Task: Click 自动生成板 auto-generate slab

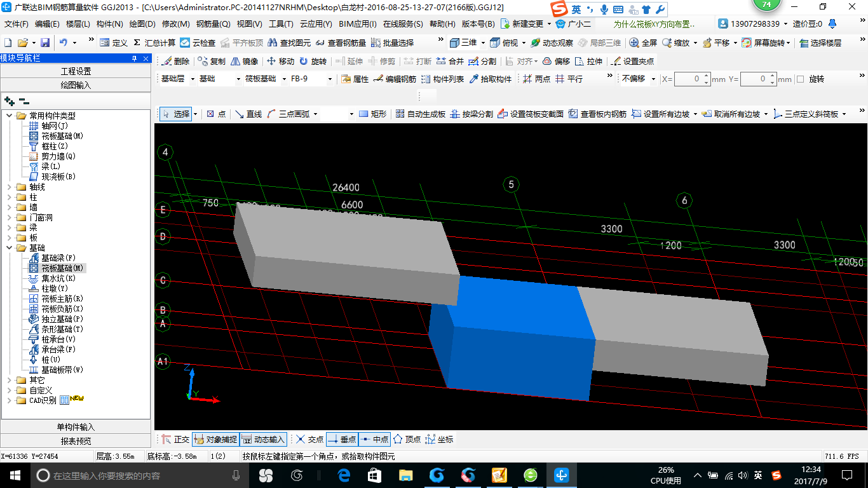Action: tap(420, 114)
